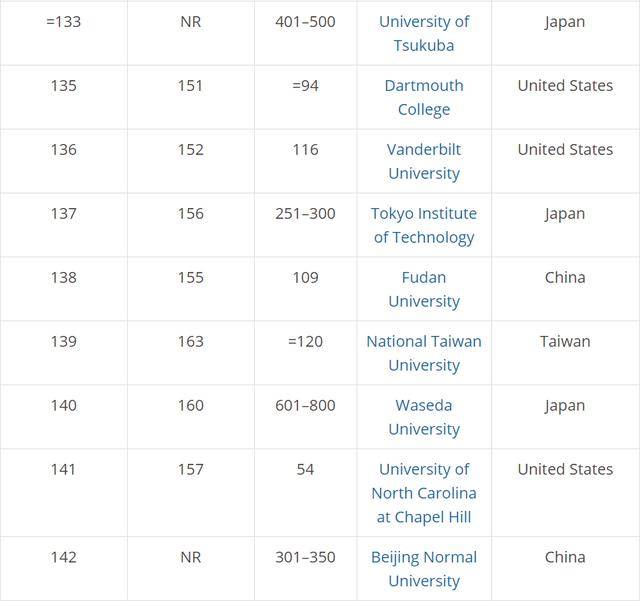Open the Fudan University link
The image size is (640, 601).
tap(424, 289)
